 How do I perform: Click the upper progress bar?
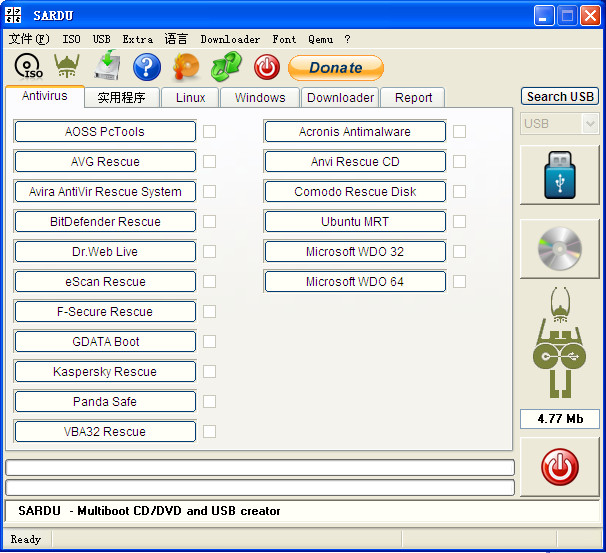[x=260, y=468]
